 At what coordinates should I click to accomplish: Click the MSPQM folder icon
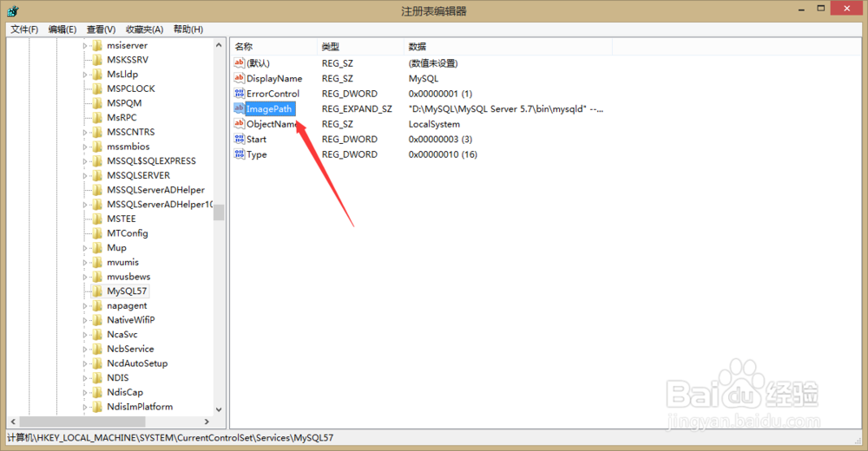[x=97, y=103]
